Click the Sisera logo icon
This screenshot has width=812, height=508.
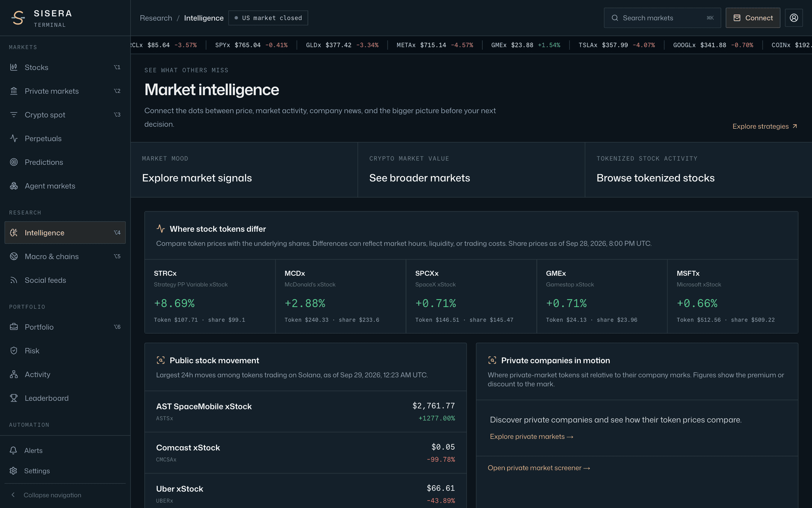click(x=18, y=18)
